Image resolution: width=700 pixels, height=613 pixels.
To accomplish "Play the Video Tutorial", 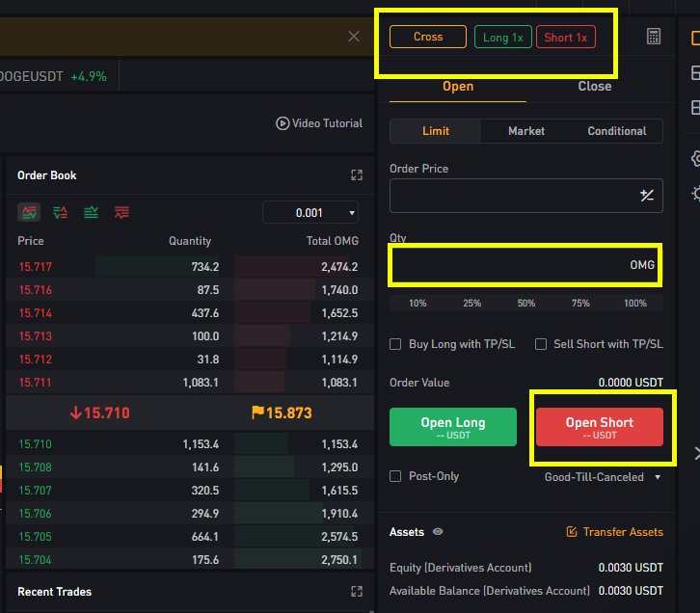I will pyautogui.click(x=319, y=123).
